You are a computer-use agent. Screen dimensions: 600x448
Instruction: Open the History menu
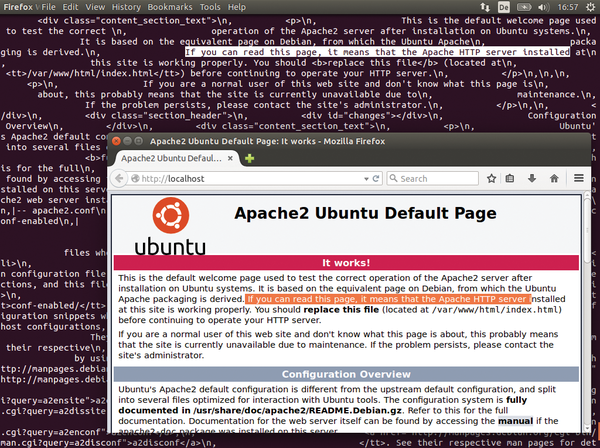(x=126, y=7)
